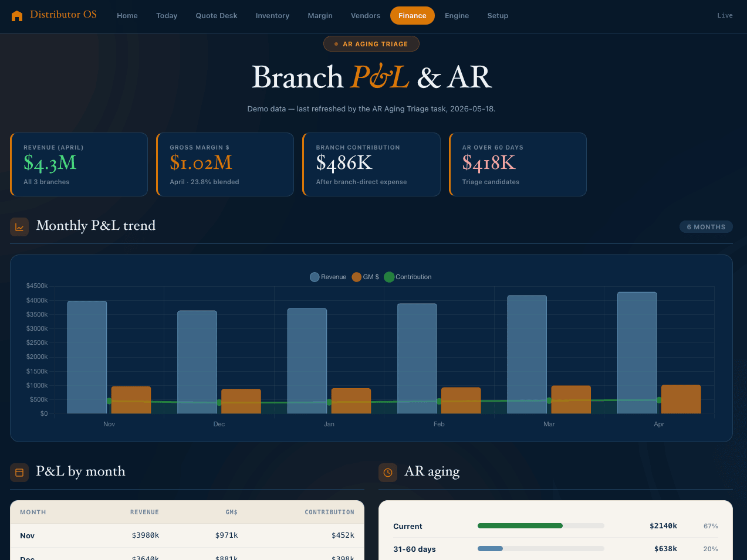Click the Jan revenue bar in chart
747x560 pixels.
pos(307,361)
